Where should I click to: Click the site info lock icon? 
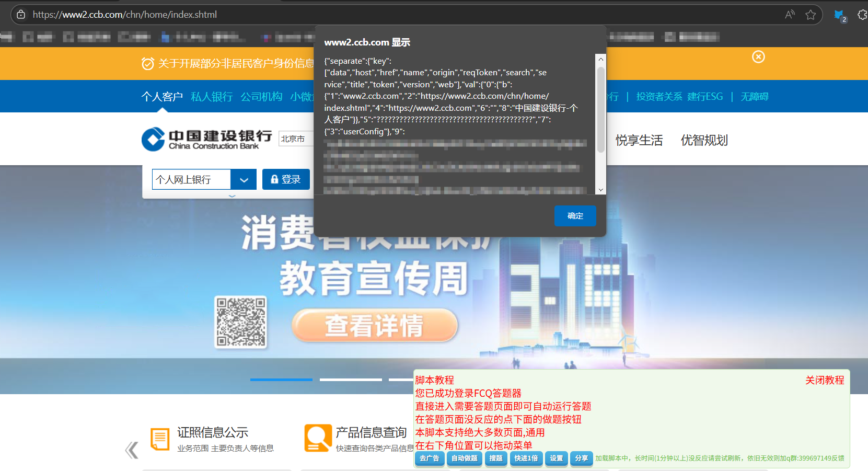click(x=21, y=15)
